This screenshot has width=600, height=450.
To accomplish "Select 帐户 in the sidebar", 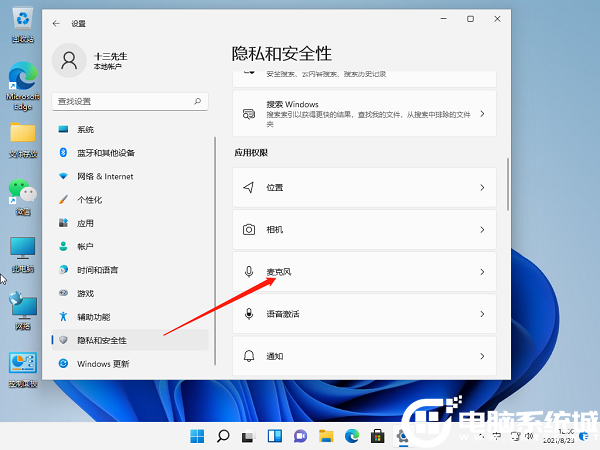I will [130, 246].
